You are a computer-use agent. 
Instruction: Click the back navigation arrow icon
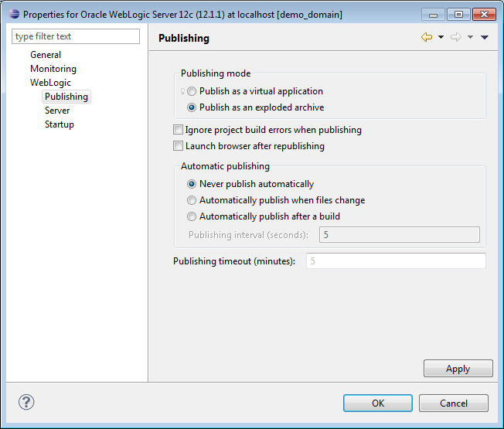pos(427,37)
